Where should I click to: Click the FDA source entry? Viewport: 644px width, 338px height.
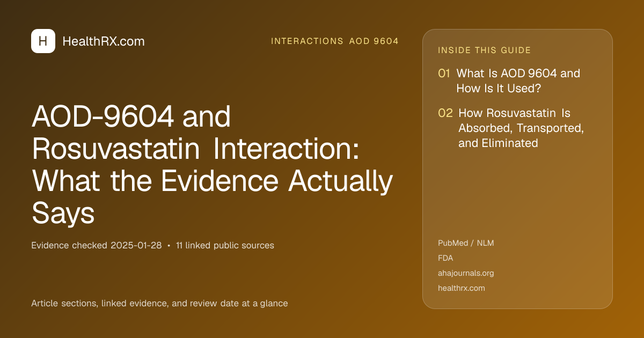click(x=445, y=258)
